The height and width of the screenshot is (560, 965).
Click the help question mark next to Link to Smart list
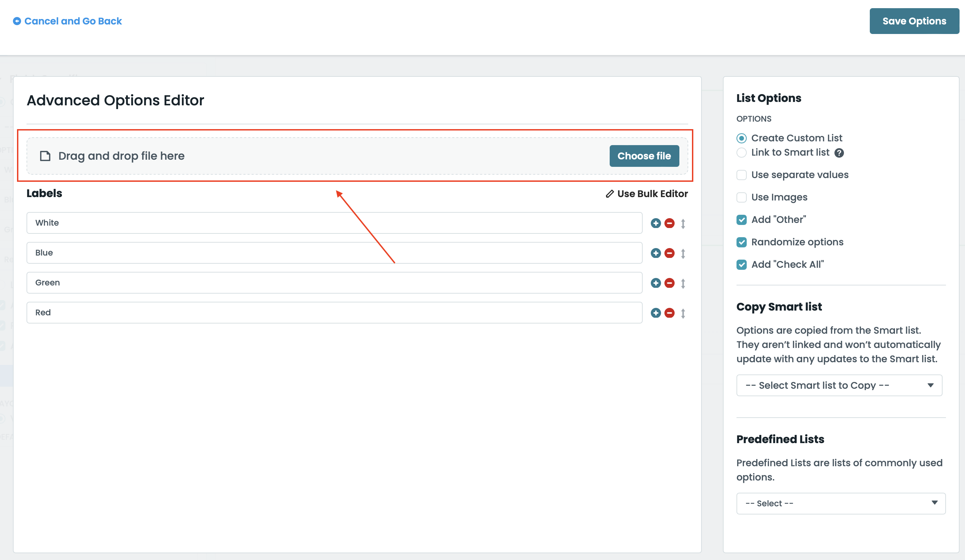point(839,153)
